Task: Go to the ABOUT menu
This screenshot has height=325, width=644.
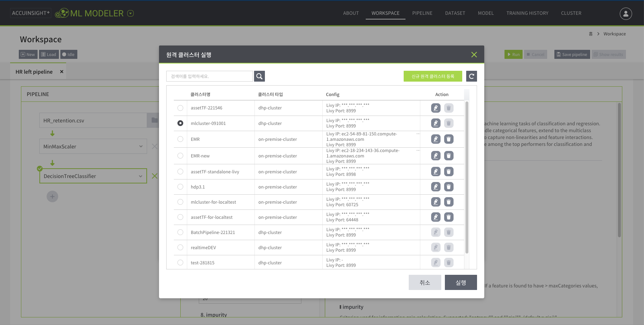Action: (x=351, y=13)
